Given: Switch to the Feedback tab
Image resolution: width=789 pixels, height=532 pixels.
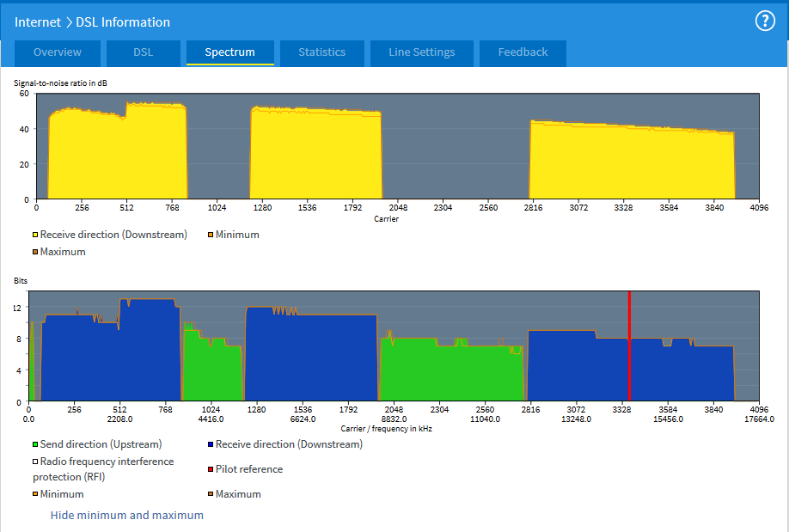Looking at the screenshot, I should [x=523, y=52].
